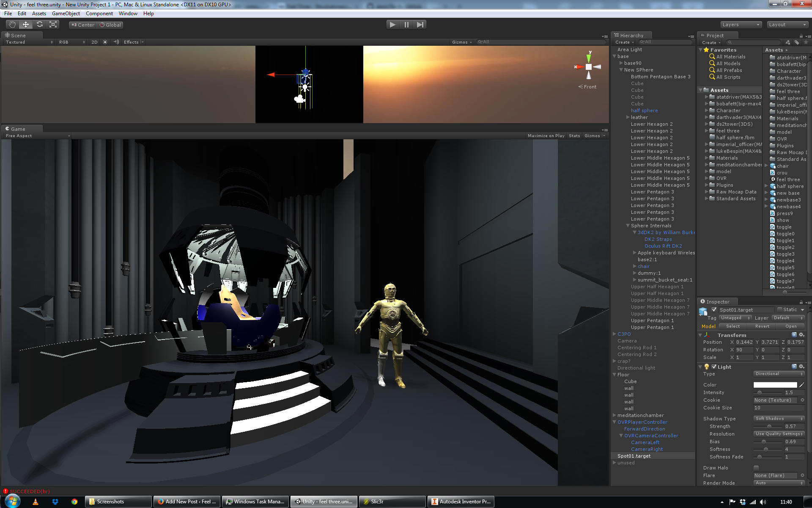Viewport: 812px width, 508px height.
Task: Click the color eyedropper icon
Action: tap(802, 385)
